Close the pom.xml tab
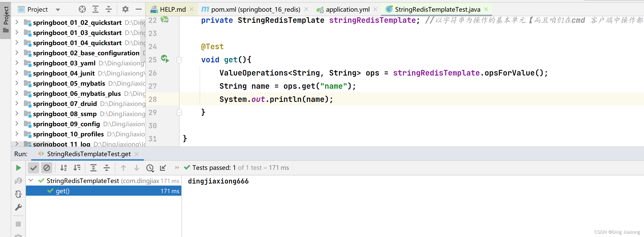The height and width of the screenshot is (237, 644). coord(306,9)
